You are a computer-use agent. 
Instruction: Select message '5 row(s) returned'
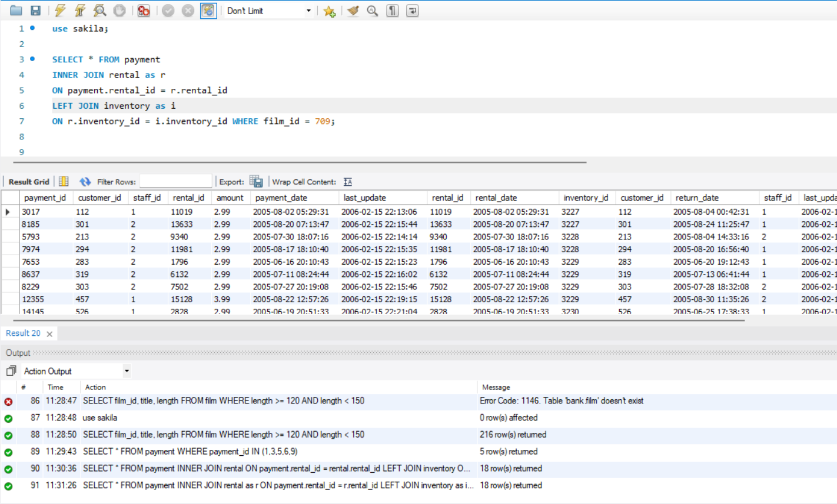(x=509, y=452)
